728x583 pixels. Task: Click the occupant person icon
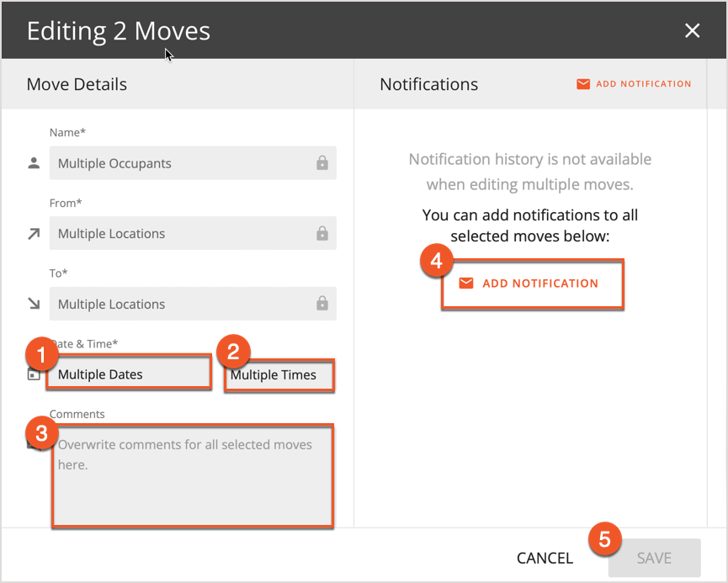tap(34, 162)
